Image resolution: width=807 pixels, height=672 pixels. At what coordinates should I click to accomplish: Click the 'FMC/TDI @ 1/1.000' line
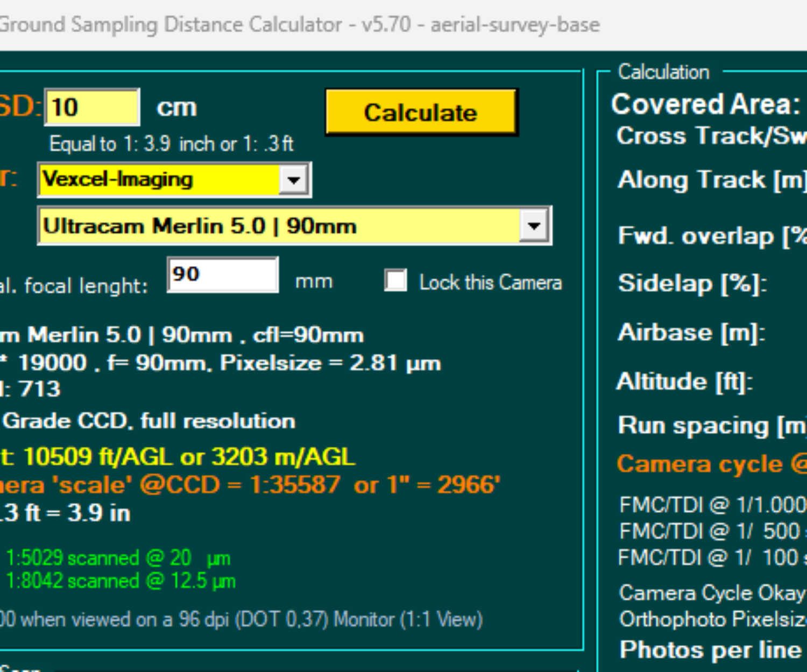713,505
